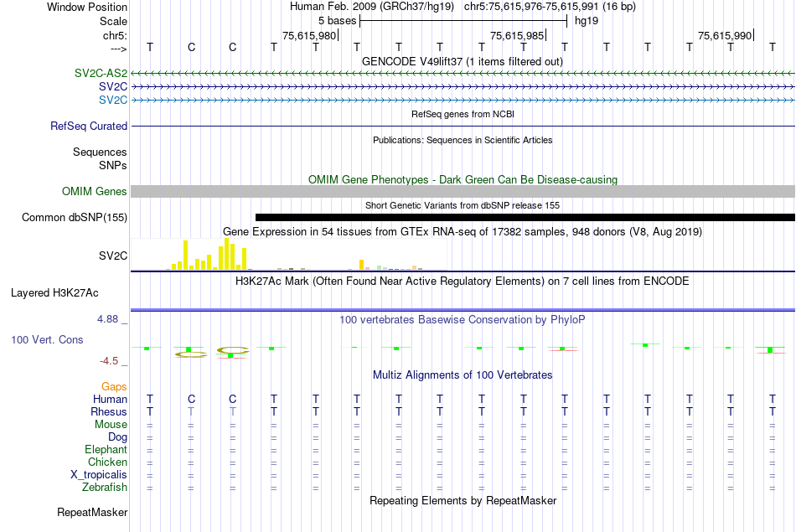Click the light blue SV2C GENCODE gene label
The width and height of the screenshot is (796, 532).
click(113, 100)
